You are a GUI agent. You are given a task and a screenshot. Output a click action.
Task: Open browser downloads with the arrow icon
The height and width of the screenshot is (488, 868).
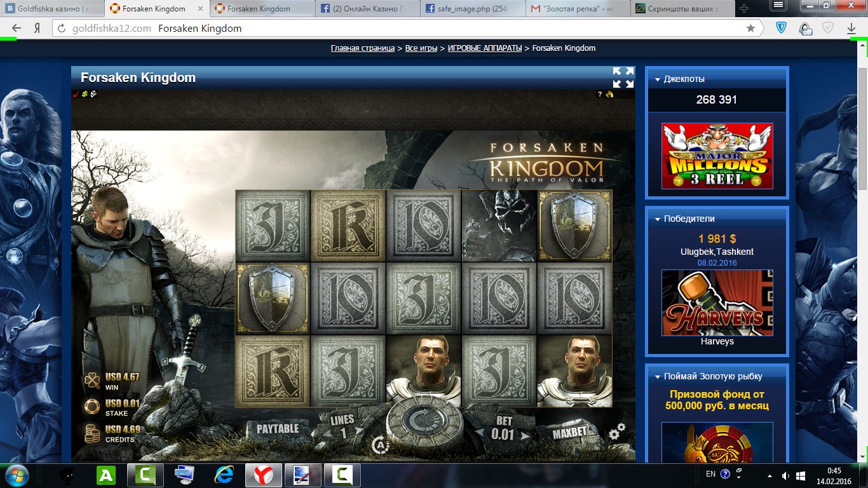(x=851, y=29)
